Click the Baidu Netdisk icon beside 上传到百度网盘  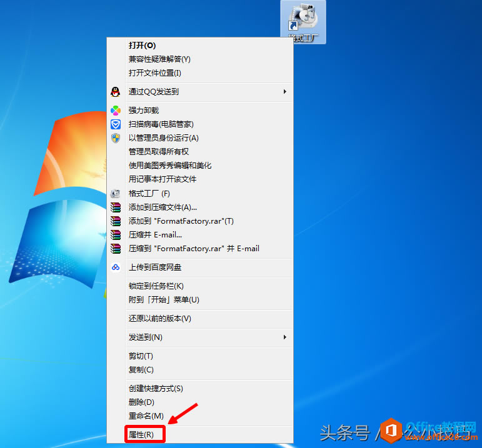(x=116, y=267)
